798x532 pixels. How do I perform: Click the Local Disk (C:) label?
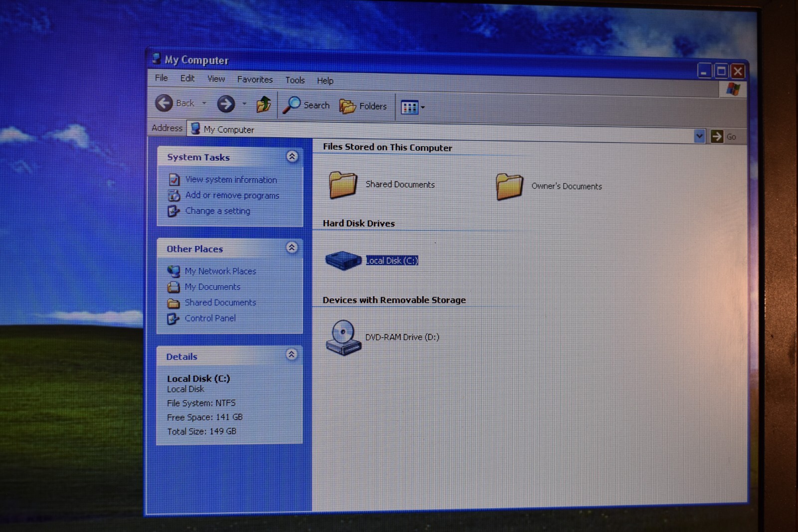coord(392,260)
